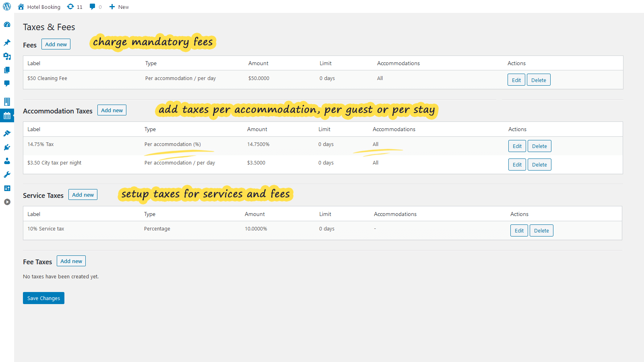Add a new fee in Fees
The image size is (644, 362).
[x=56, y=44]
